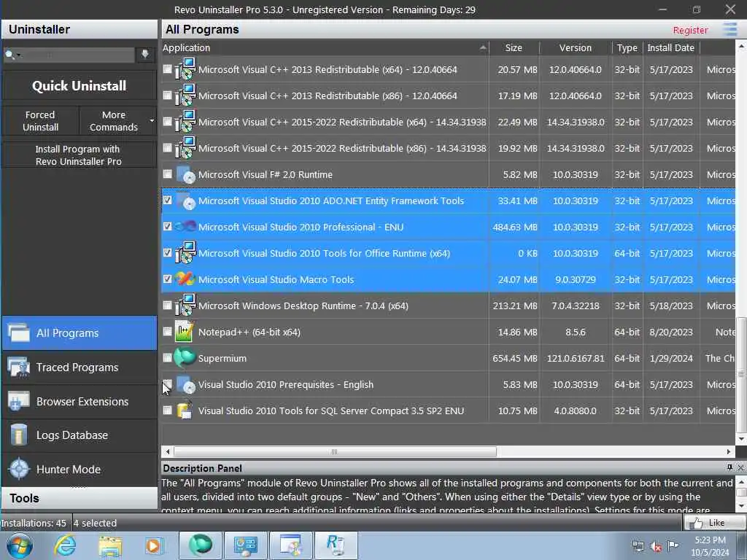Viewport: 747px width, 560px height.
Task: Click the SQL Server Compact Tools icon
Action: click(185, 411)
